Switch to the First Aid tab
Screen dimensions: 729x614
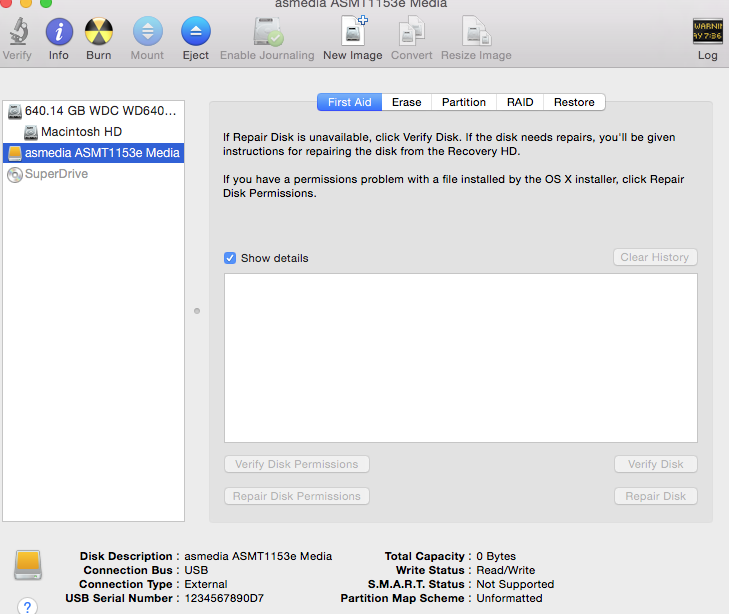[x=350, y=102]
